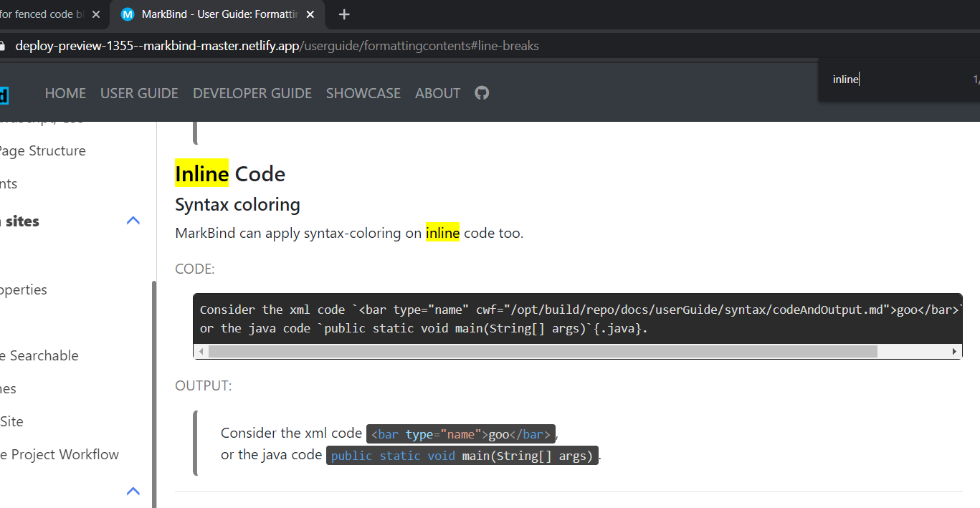Click the java code line in code block
Viewport: 980px width, 508px height.
(424, 328)
